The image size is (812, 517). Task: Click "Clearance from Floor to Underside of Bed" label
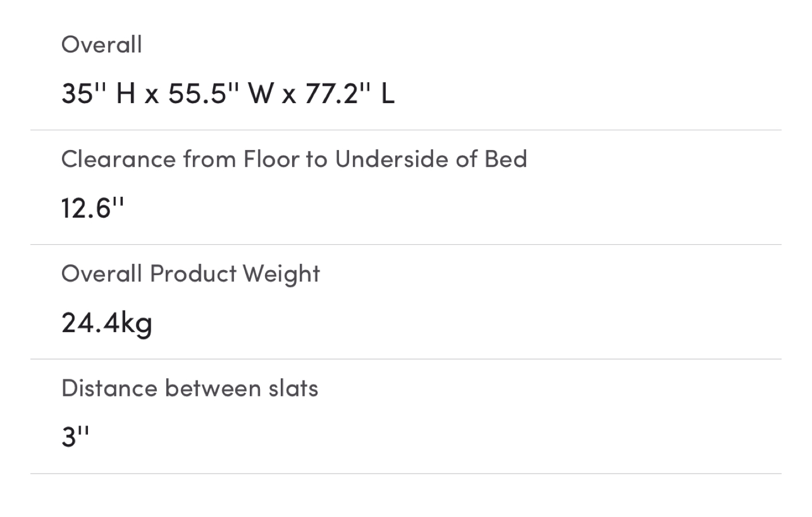tap(294, 159)
